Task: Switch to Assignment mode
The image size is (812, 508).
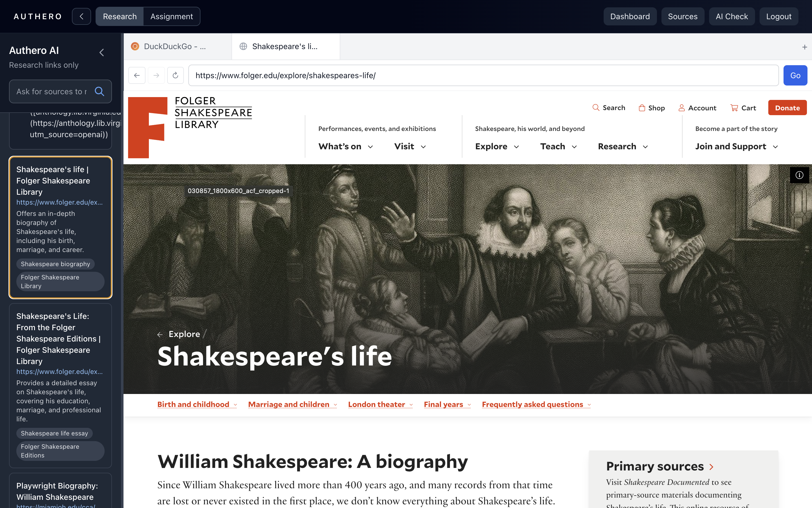Action: click(x=171, y=16)
